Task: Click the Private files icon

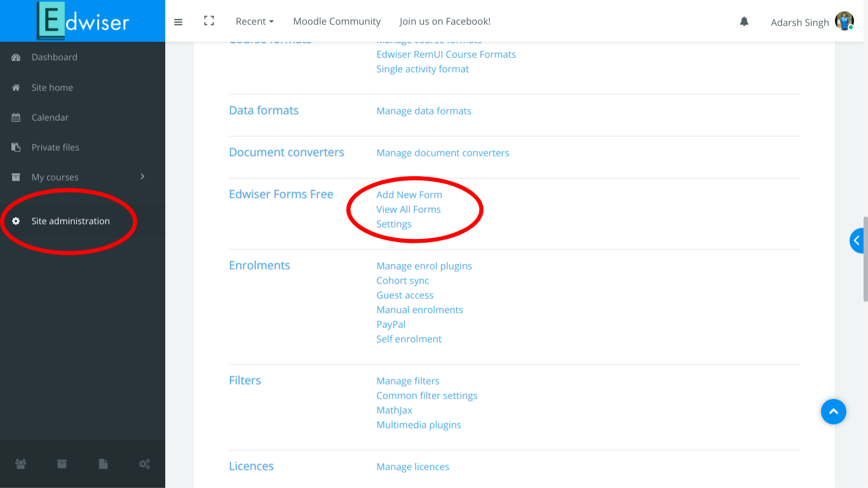Action: (17, 147)
